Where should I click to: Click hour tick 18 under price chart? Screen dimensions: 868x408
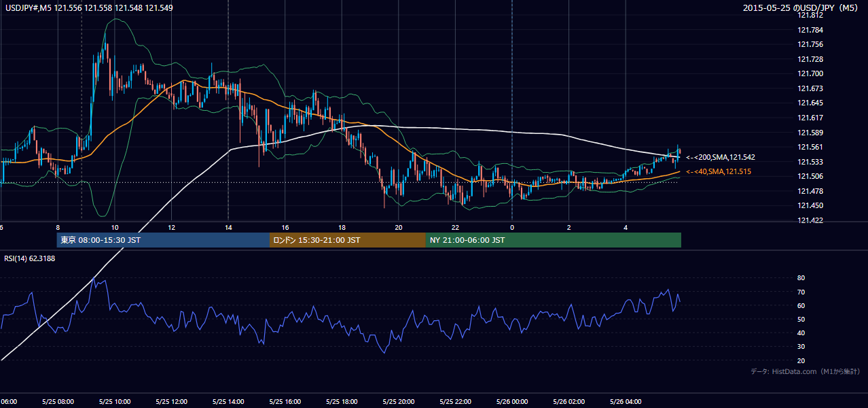tap(342, 228)
